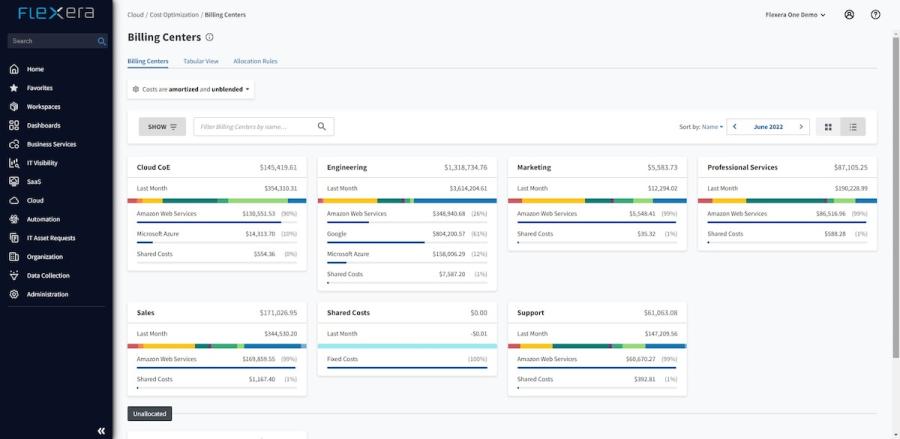Screen dimensions: 900x439
Task: Select the Allocation Rules tab
Action: pyautogui.click(x=255, y=61)
